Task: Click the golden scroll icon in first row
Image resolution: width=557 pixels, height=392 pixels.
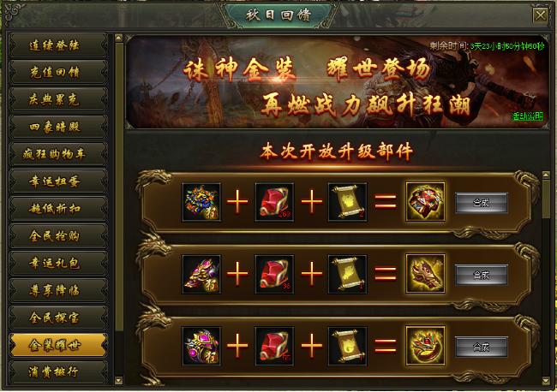Action: click(x=347, y=202)
